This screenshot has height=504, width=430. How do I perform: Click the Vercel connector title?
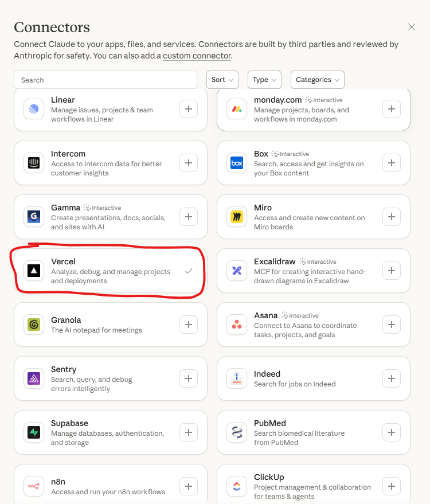[x=63, y=261]
